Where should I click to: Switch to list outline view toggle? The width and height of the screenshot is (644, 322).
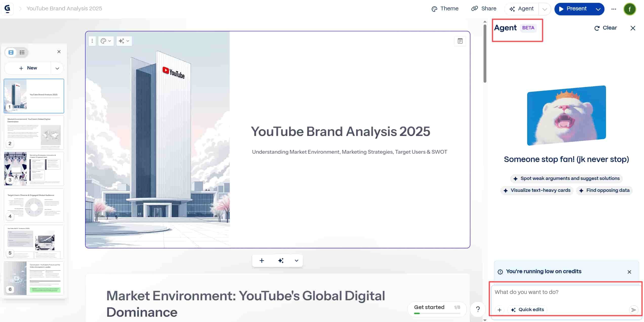(x=22, y=52)
